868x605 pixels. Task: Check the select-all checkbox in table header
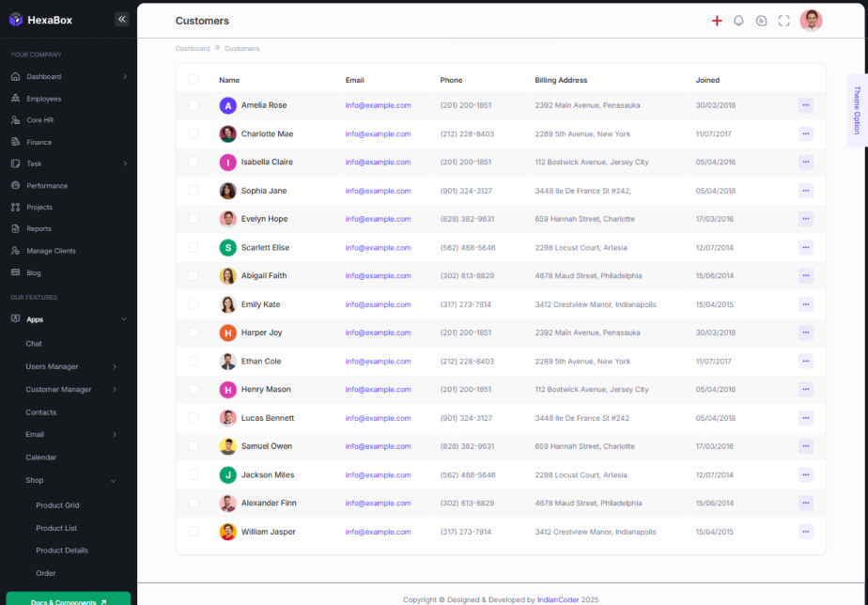pos(194,80)
